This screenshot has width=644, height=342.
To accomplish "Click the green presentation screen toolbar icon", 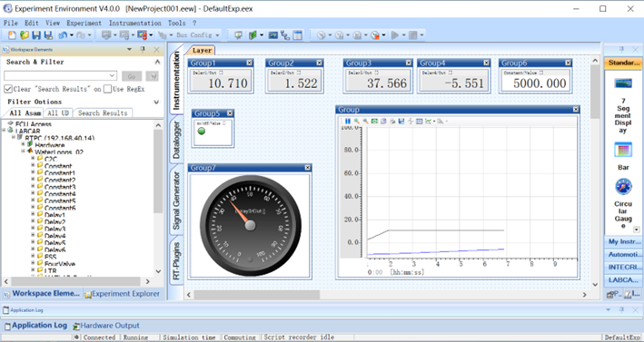I will pos(238,35).
